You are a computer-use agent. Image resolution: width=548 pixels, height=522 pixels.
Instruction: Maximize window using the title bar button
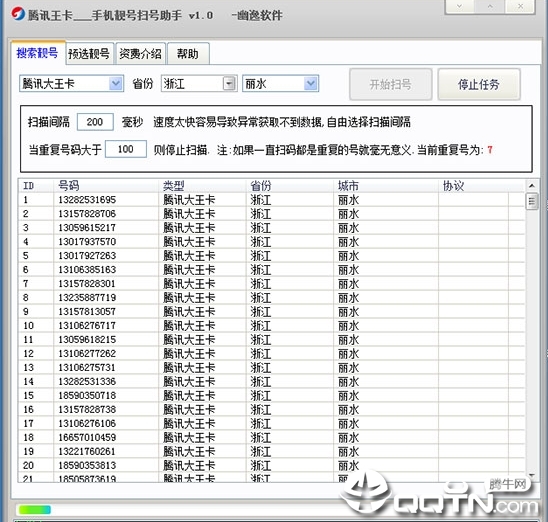coord(490,6)
